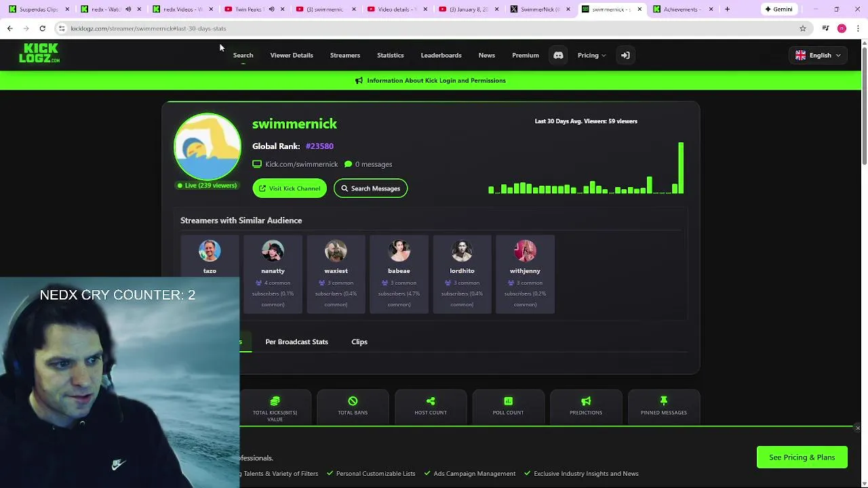Click the media control icon in browser toolbar
This screenshot has width=868, height=488.
[x=825, y=28]
